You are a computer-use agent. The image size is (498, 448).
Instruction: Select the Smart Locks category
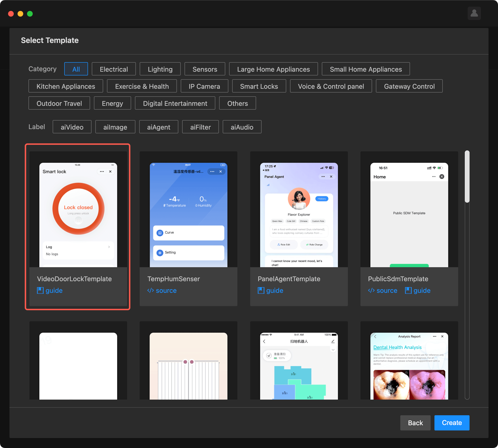(x=259, y=86)
